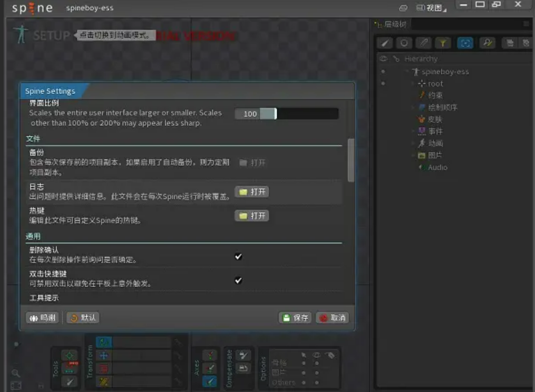Expand the spineboy-ess tree node
This screenshot has width=535, height=392.
click(x=407, y=71)
